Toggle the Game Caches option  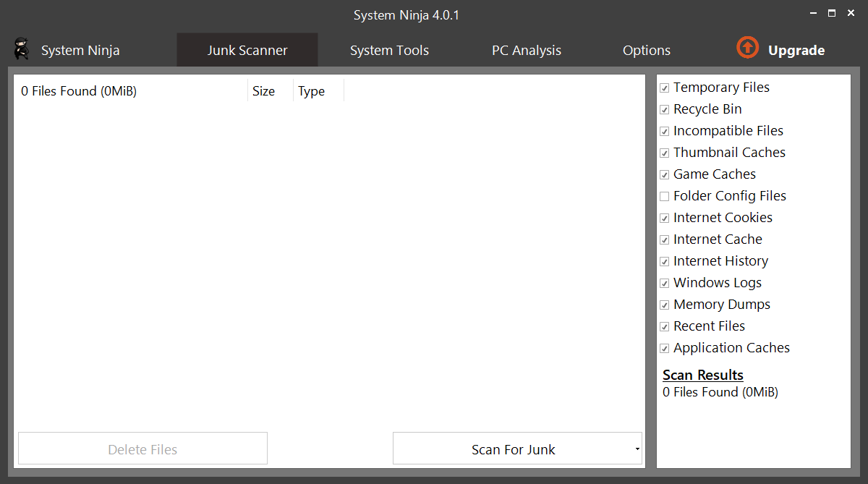click(x=664, y=174)
